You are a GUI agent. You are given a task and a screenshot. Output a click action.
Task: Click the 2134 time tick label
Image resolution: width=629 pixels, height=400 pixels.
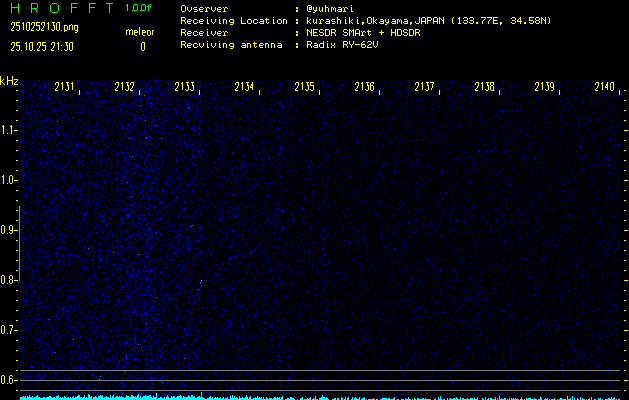244,87
